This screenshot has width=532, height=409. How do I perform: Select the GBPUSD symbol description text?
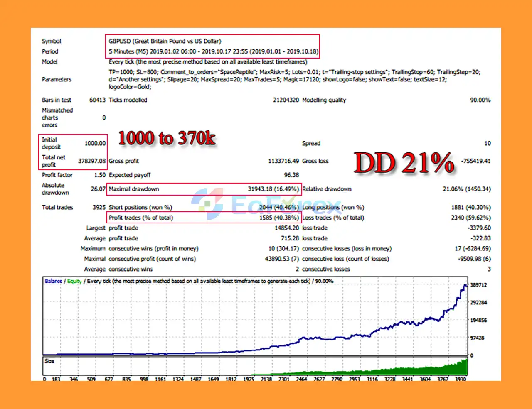click(x=165, y=41)
